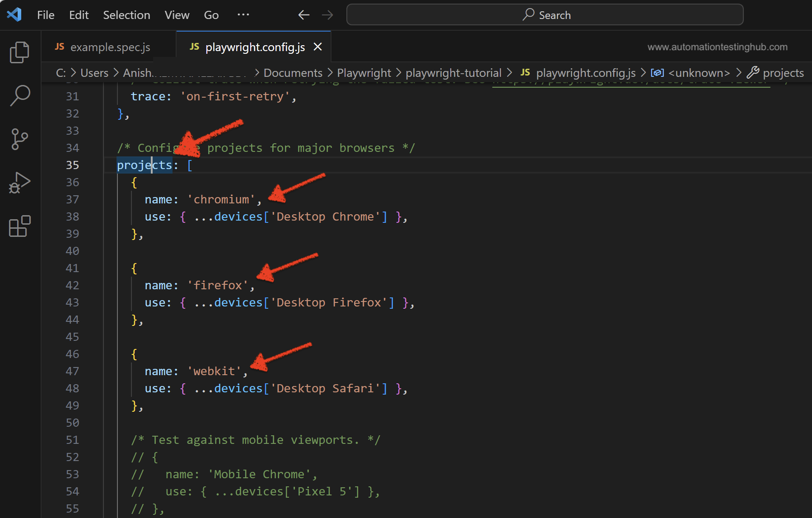812x518 pixels.
Task: Click the trace keyword on line 31
Action: tap(148, 96)
